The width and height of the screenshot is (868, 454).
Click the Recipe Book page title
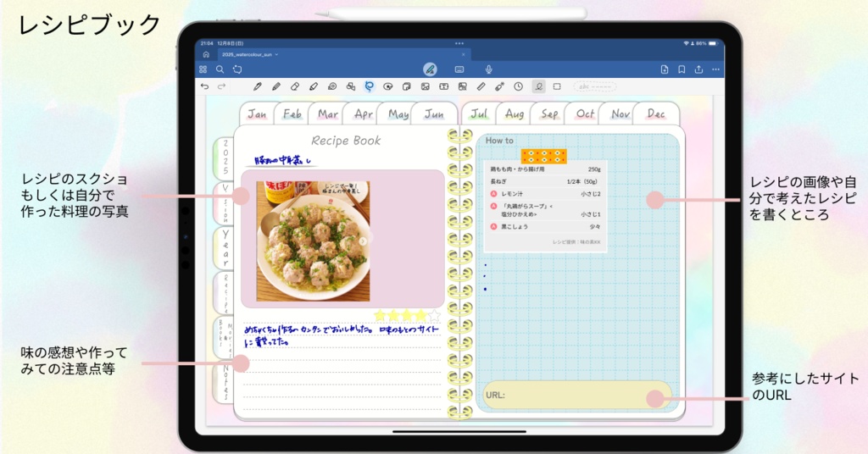click(x=346, y=141)
